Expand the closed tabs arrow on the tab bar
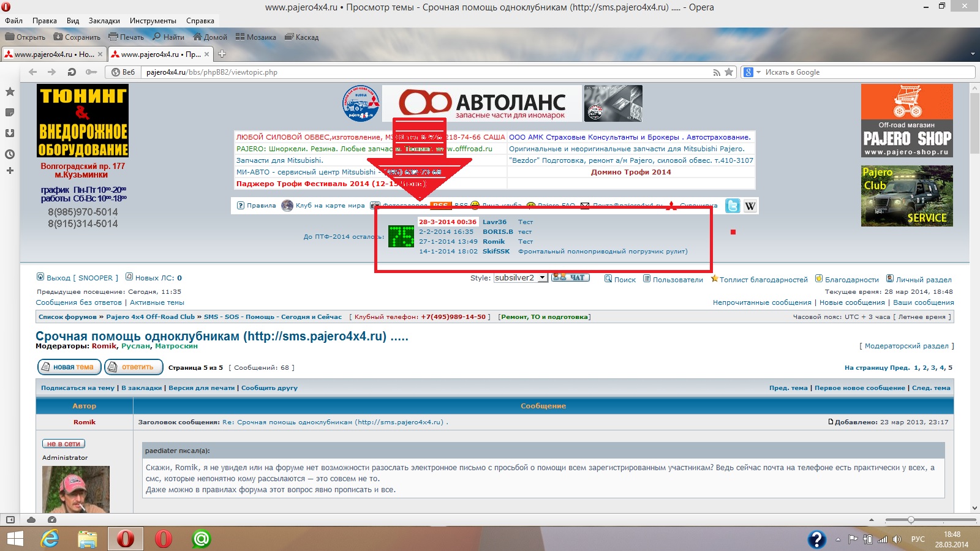Image resolution: width=980 pixels, height=551 pixels. coord(973,54)
